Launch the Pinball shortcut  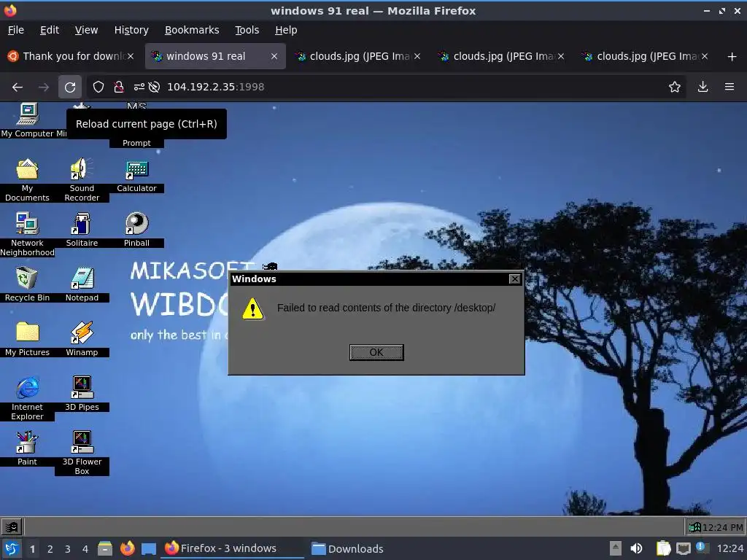click(136, 230)
